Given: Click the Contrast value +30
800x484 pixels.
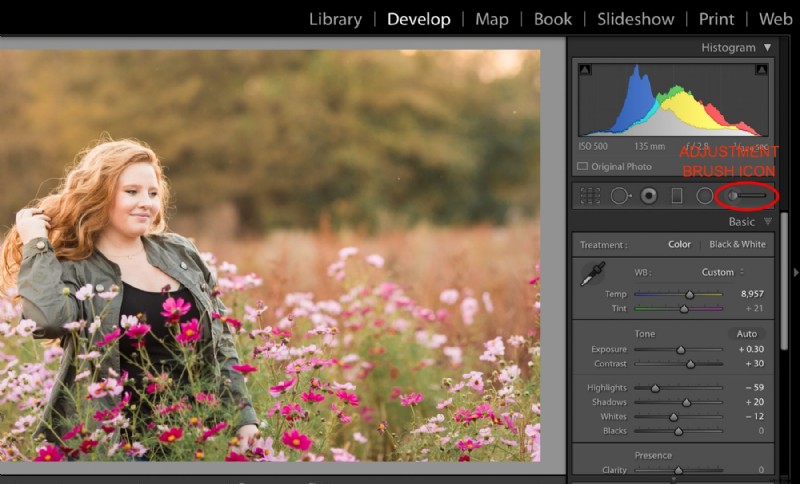Looking at the screenshot, I should [755, 364].
